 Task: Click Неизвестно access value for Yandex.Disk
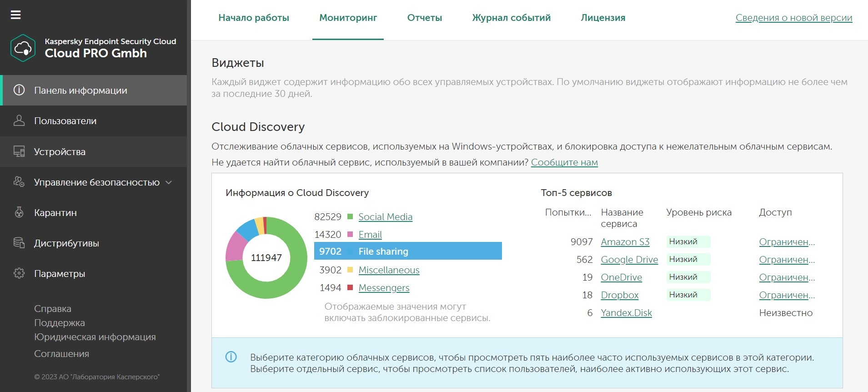786,313
